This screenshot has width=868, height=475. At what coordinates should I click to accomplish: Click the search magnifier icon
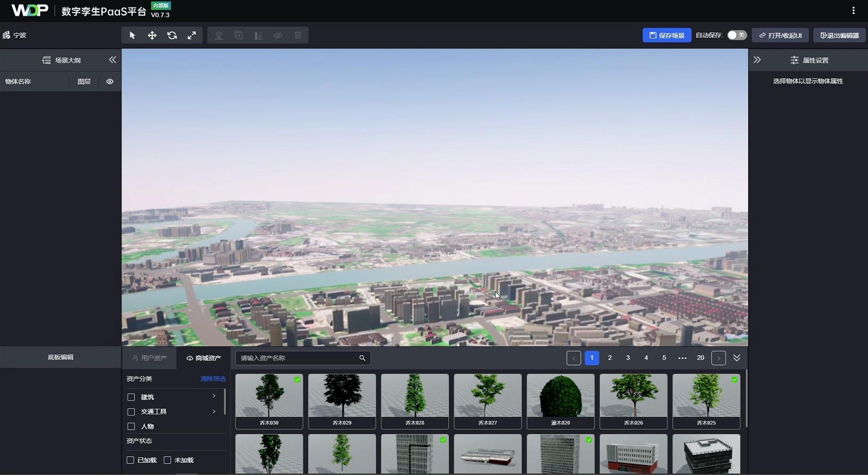coord(362,358)
